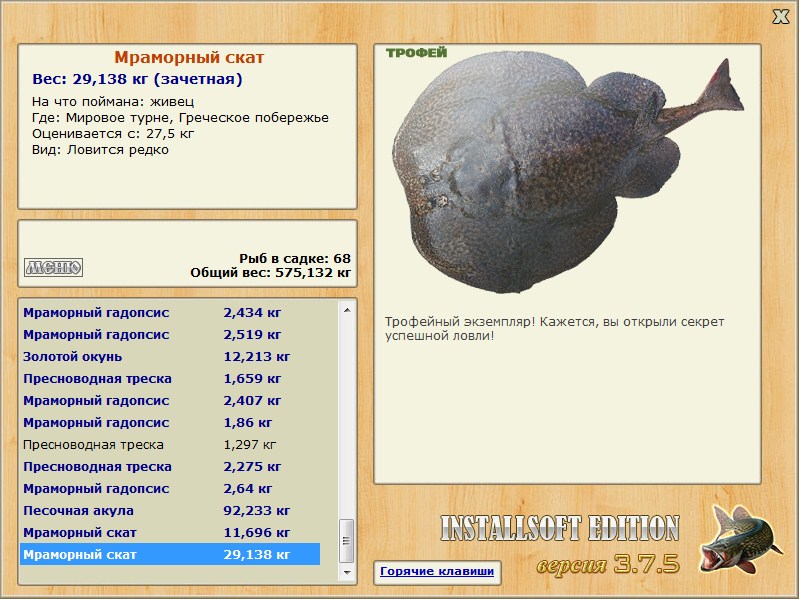
Task: Click the INSTALLSOFT EDITION logo text
Action: pyautogui.click(x=560, y=528)
